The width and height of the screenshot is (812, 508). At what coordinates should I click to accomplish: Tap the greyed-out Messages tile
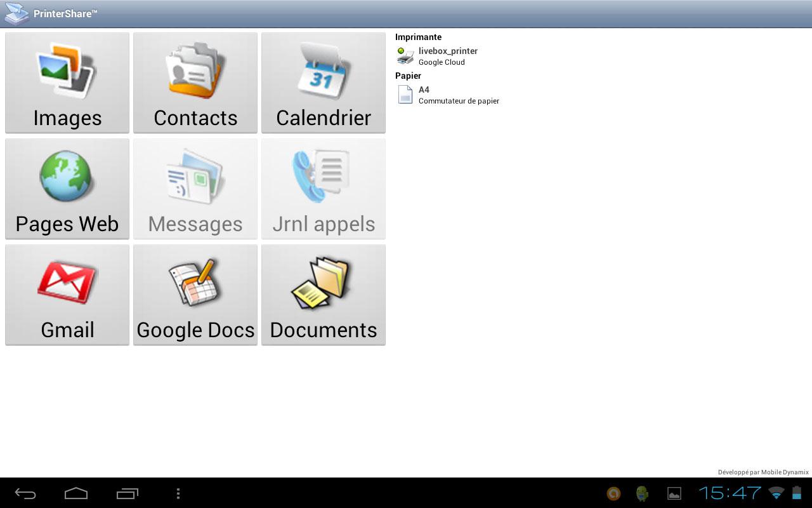[x=195, y=189]
